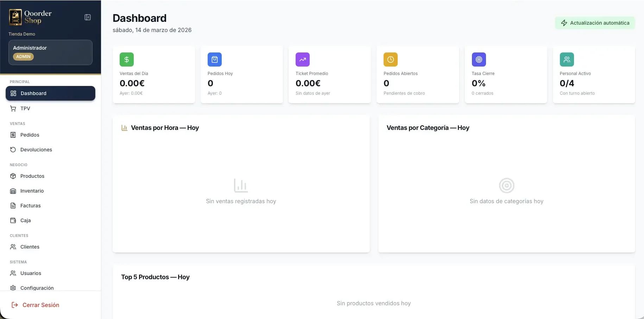
Task: Click the 'Con turno abierto' caption
Action: click(x=577, y=93)
